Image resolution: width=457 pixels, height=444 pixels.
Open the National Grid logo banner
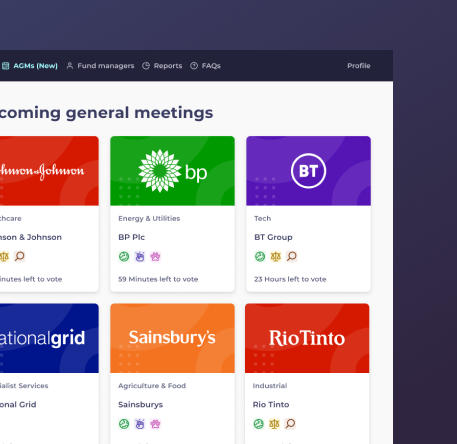coord(49,338)
